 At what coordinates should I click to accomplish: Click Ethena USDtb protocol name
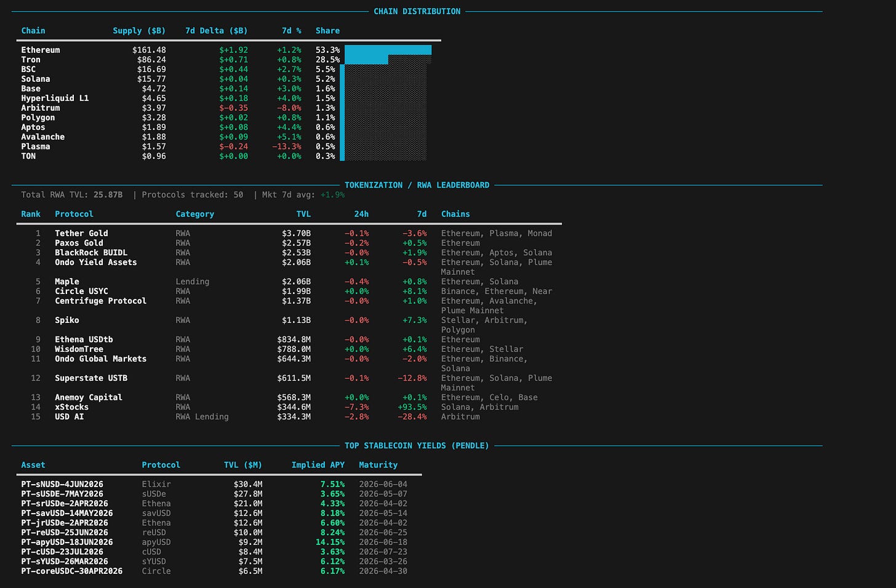[x=84, y=340]
